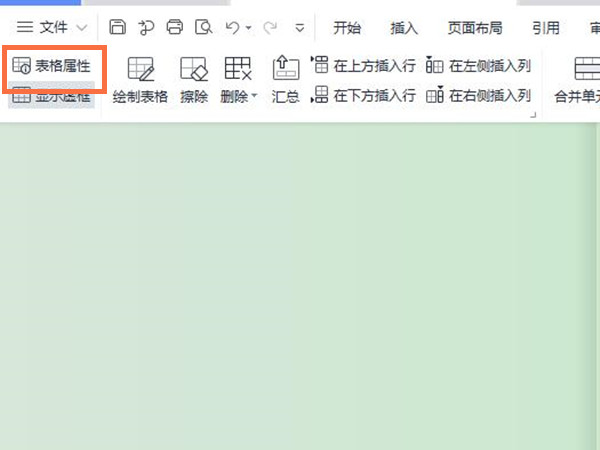Switch to the 插入 insert tab
600x450 pixels.
(404, 27)
